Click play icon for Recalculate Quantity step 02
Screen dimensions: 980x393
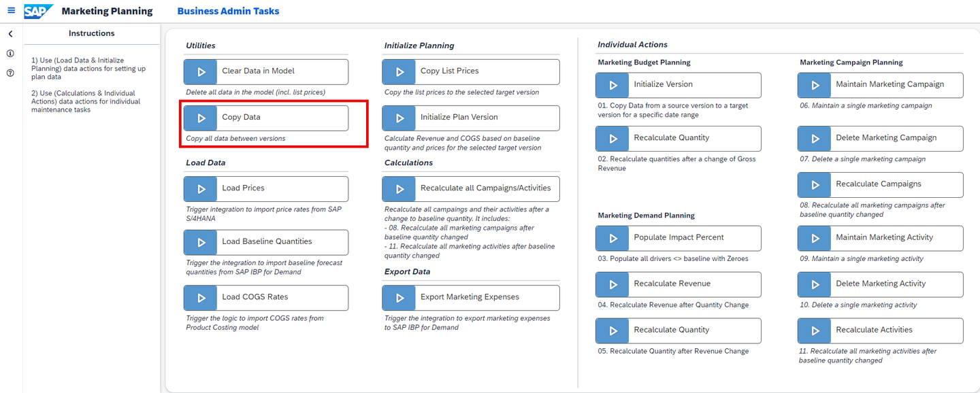(612, 138)
